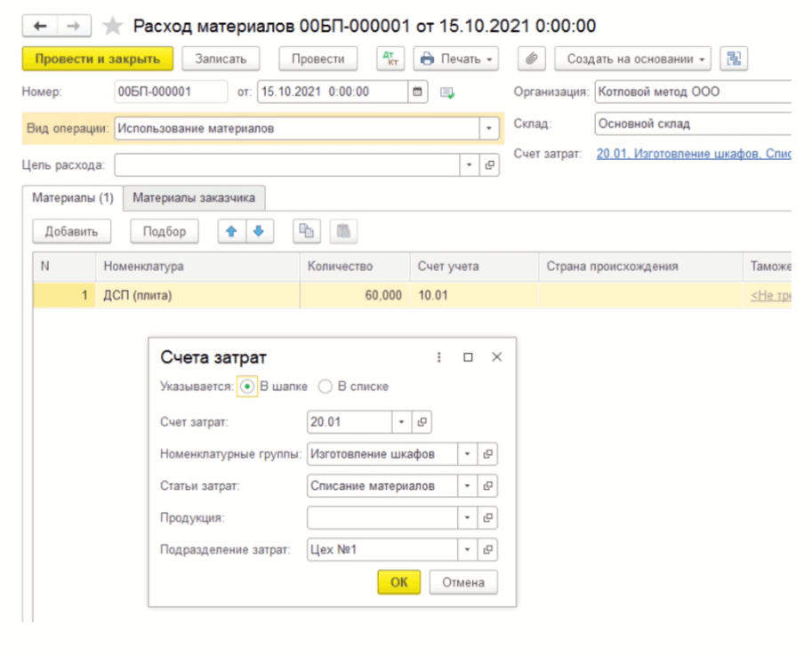Open the Материалы (1) tab
This screenshot has height=655, width=812.
(x=73, y=198)
